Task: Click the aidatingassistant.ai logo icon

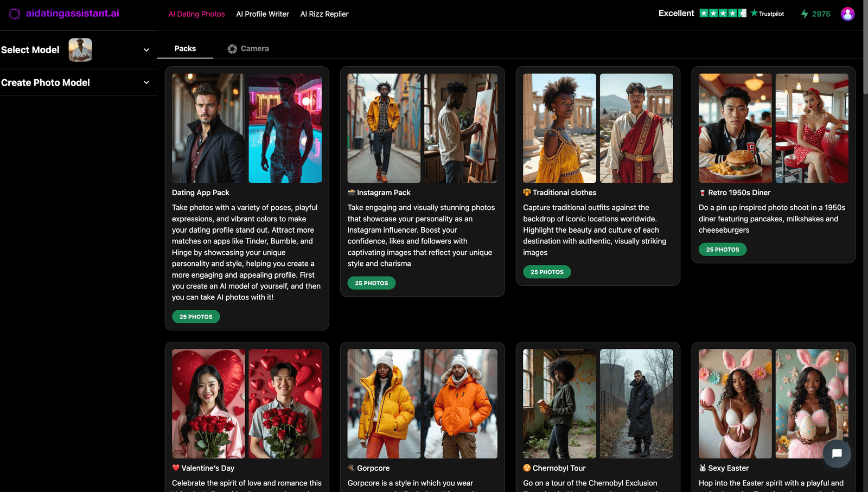Action: (x=15, y=14)
